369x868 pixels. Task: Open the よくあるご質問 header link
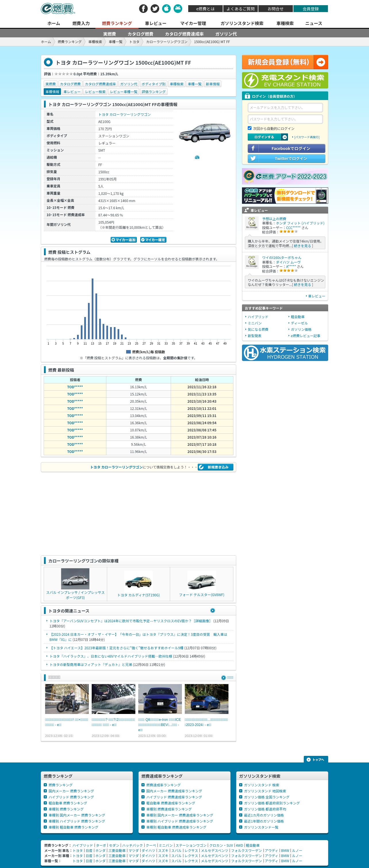241,9
